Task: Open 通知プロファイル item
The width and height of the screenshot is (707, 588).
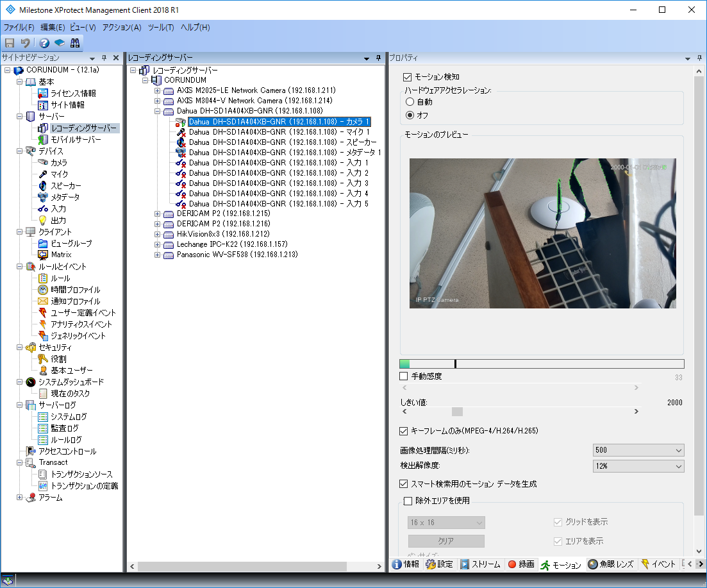Action: 75,301
